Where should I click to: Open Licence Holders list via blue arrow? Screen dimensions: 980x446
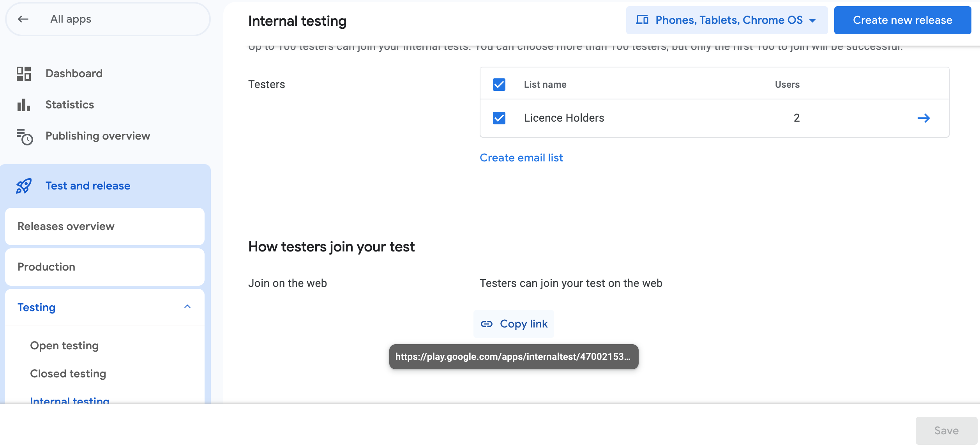click(924, 118)
